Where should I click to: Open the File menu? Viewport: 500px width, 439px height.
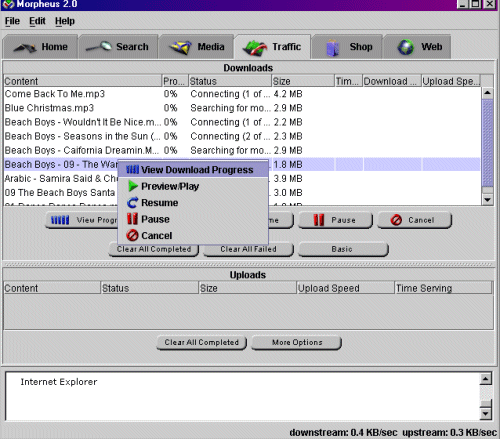click(12, 21)
